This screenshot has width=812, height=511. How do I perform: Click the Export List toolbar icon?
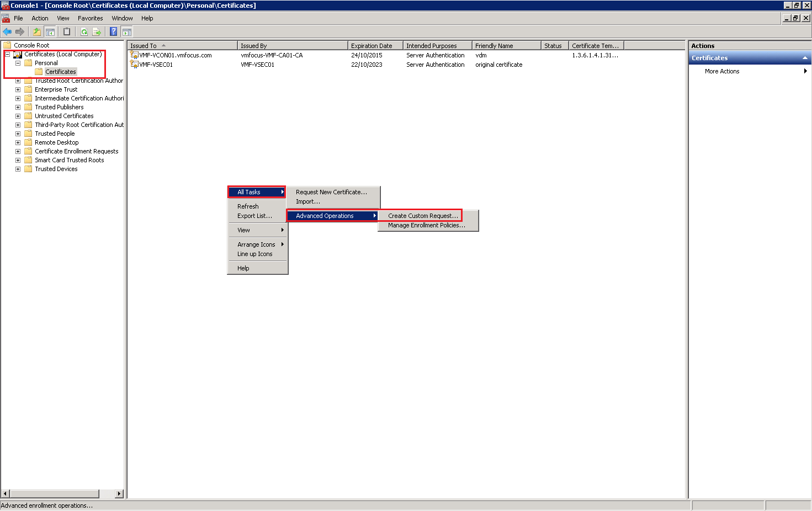(97, 32)
